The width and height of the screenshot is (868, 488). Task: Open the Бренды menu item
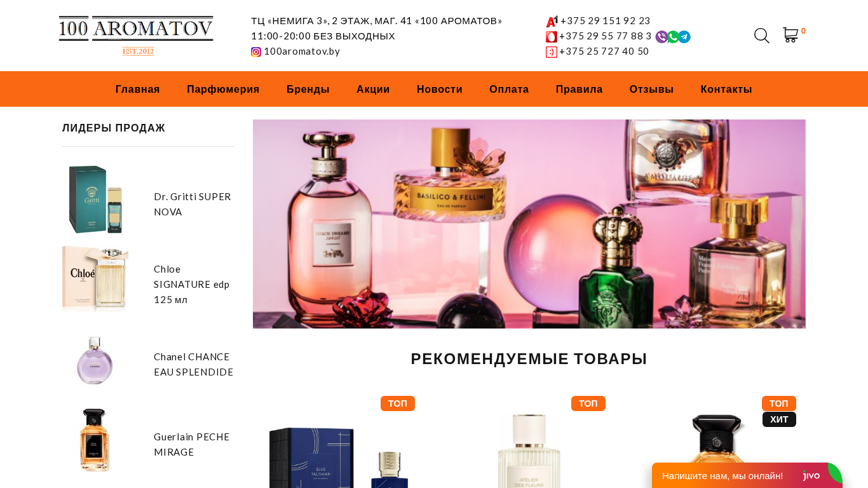[308, 89]
